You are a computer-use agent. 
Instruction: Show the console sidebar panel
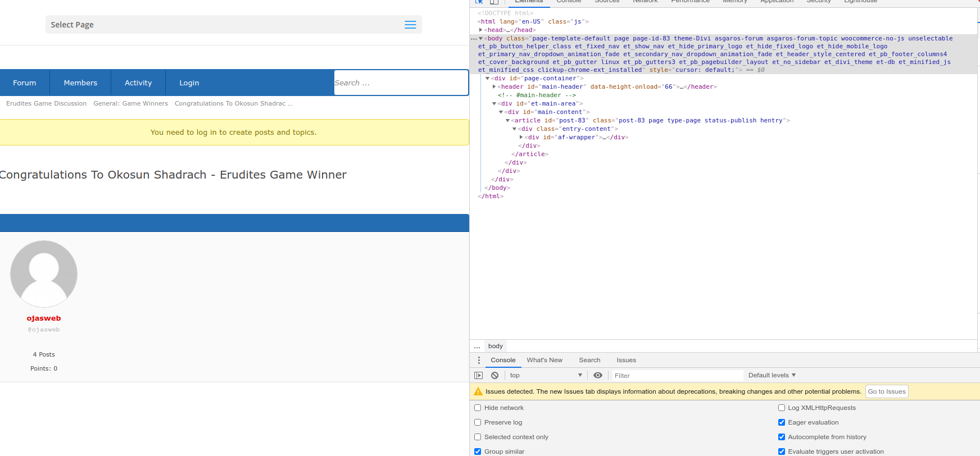[479, 376]
